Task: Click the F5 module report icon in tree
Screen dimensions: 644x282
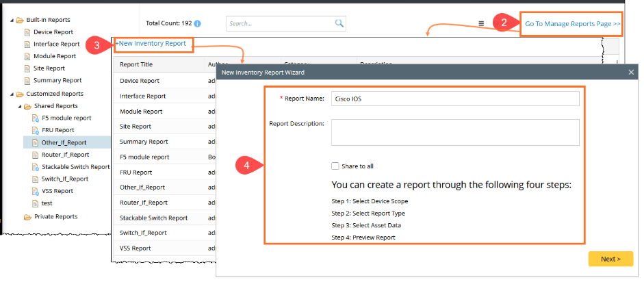Action: click(36, 118)
